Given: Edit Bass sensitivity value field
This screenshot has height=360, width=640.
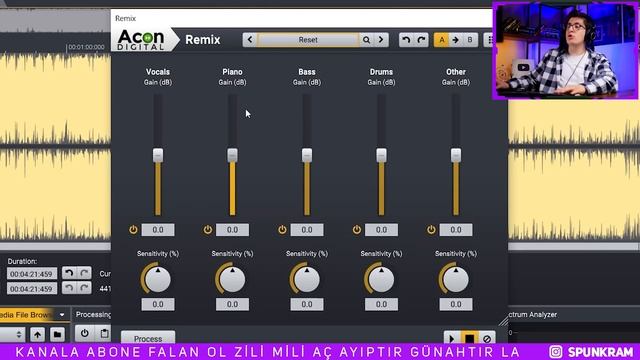Looking at the screenshot, I should pyautogui.click(x=307, y=304).
